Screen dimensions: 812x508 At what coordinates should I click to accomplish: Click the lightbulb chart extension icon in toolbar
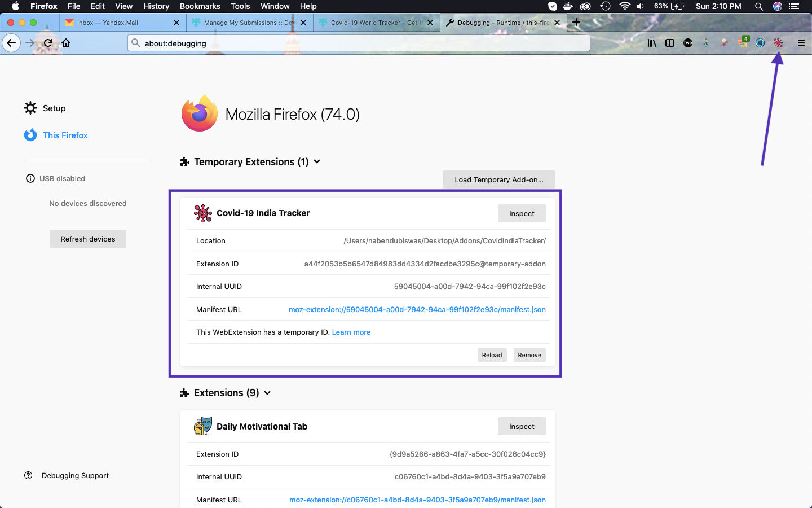point(724,43)
